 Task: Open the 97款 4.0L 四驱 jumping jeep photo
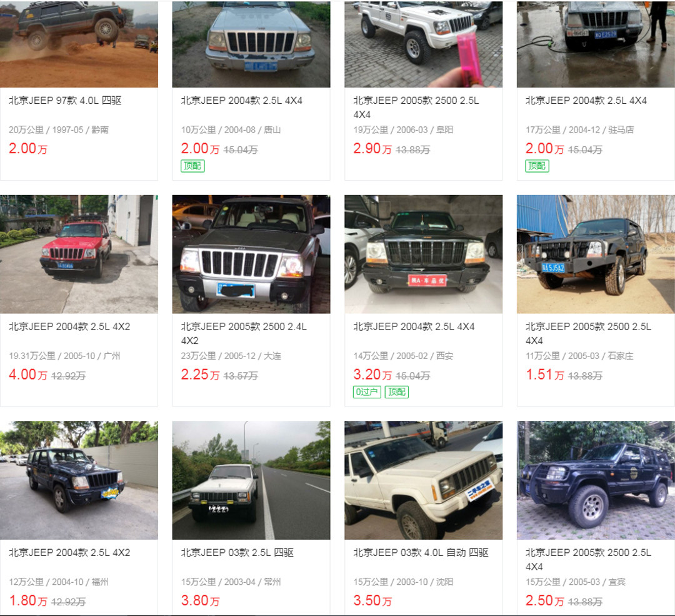tap(79, 44)
